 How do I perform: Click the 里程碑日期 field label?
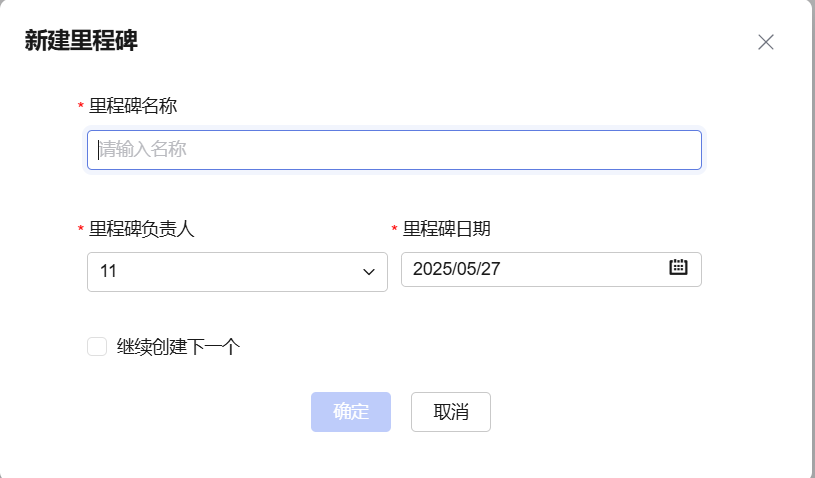(x=446, y=229)
